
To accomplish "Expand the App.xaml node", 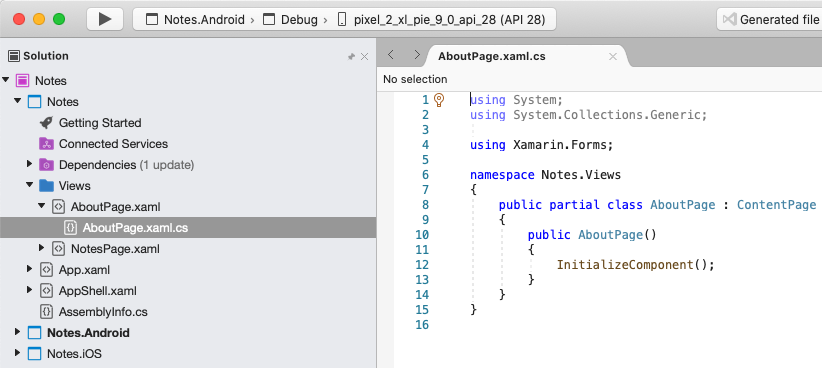I will click(30, 269).
